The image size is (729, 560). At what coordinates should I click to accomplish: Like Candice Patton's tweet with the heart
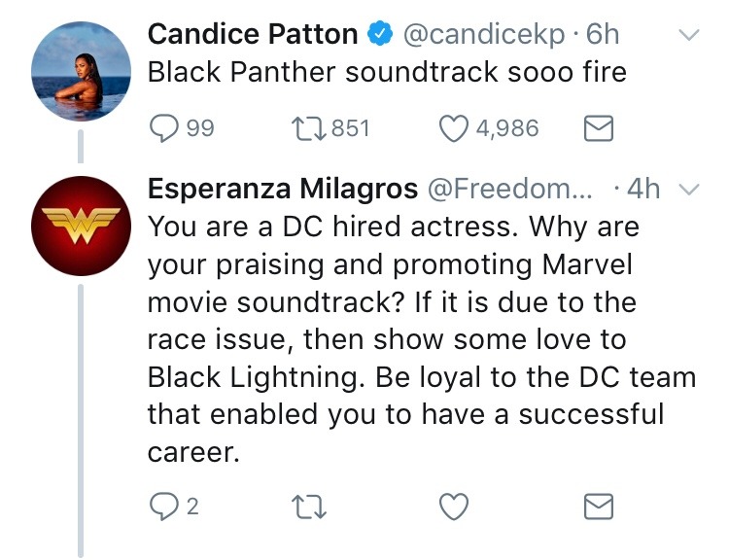pos(454,127)
